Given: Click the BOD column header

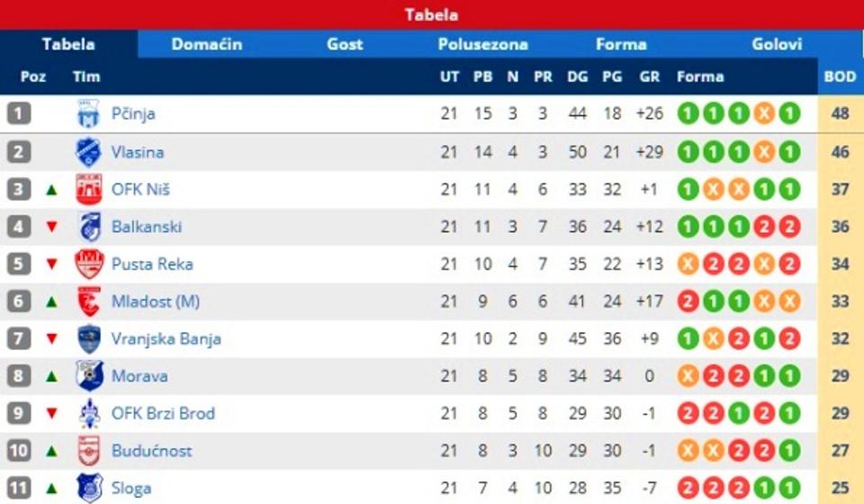Looking at the screenshot, I should (840, 77).
